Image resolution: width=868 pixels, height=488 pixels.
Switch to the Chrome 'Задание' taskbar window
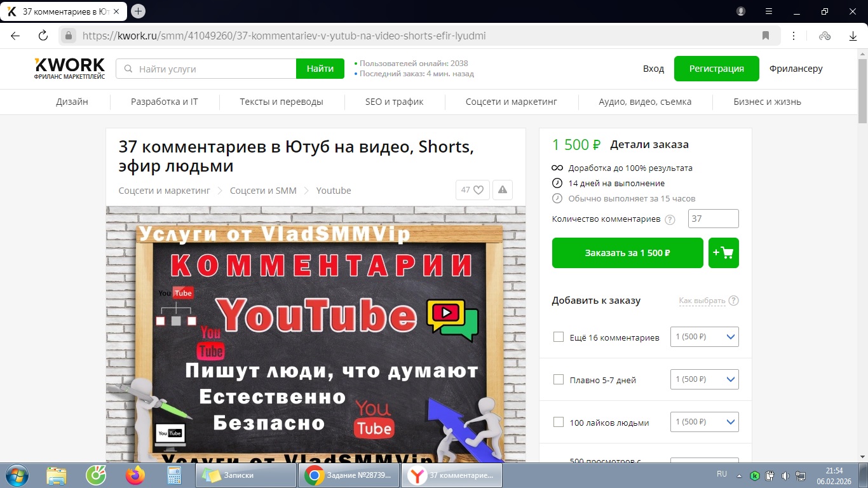click(349, 475)
